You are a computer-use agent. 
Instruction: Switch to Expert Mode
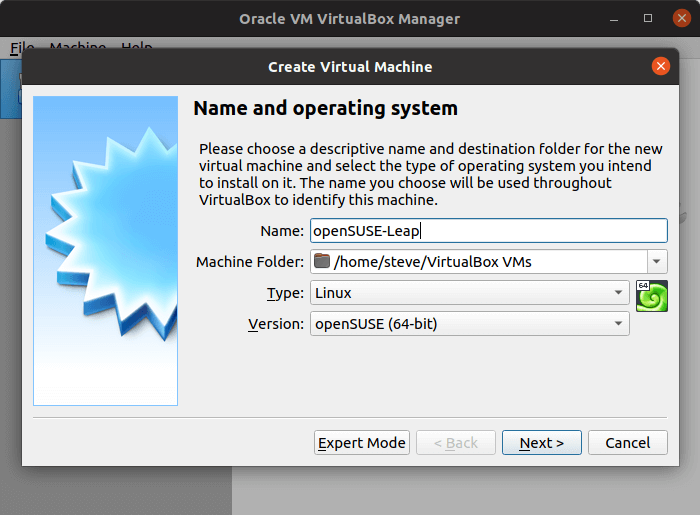(362, 443)
